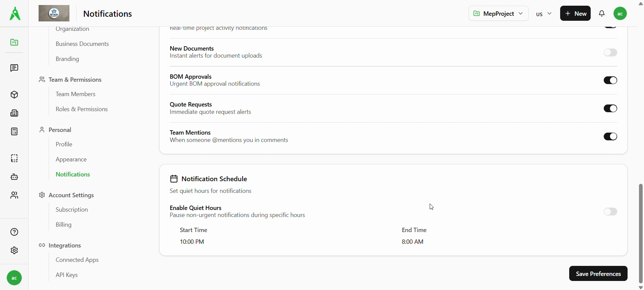This screenshot has height=290, width=644.
Task: Click the New button
Action: pos(575,14)
